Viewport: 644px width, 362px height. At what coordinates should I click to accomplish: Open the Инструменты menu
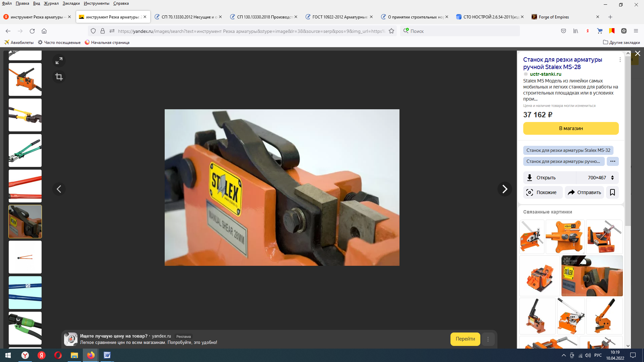click(97, 3)
